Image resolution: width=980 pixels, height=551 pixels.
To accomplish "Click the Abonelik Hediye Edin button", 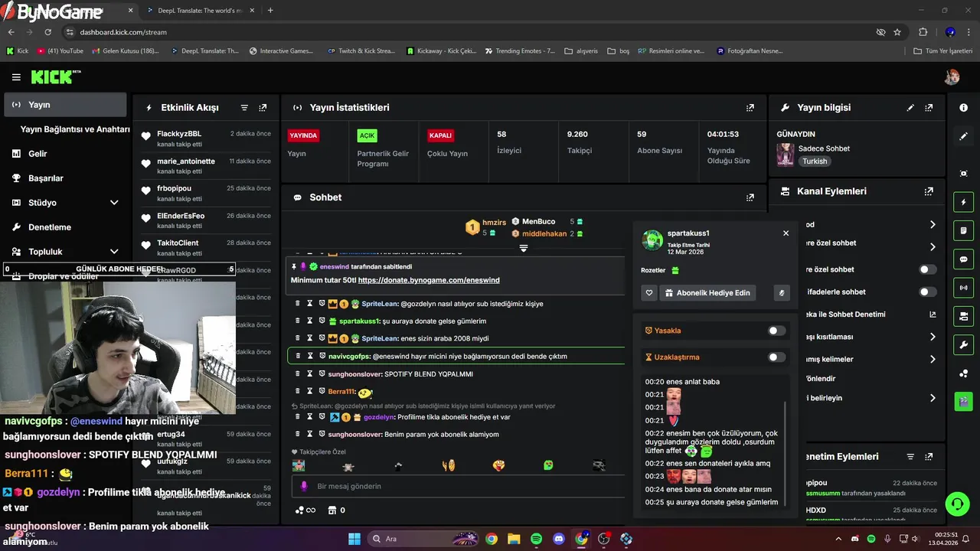I will (708, 293).
